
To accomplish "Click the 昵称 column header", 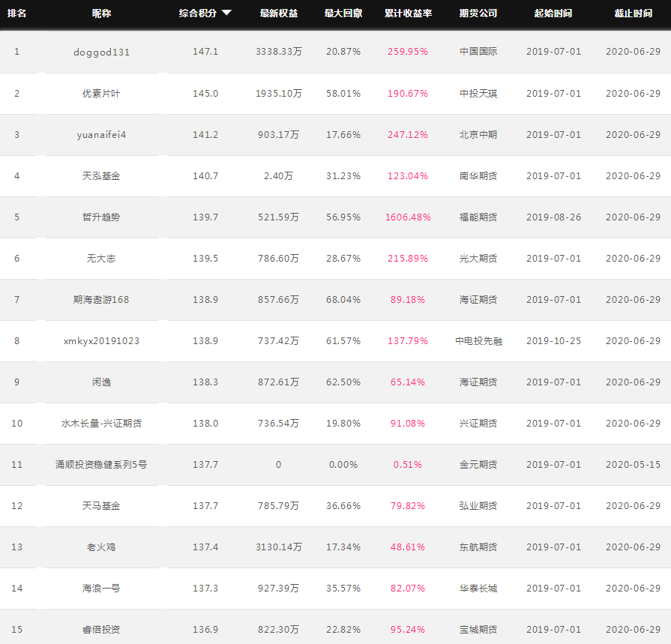I will click(x=101, y=13).
